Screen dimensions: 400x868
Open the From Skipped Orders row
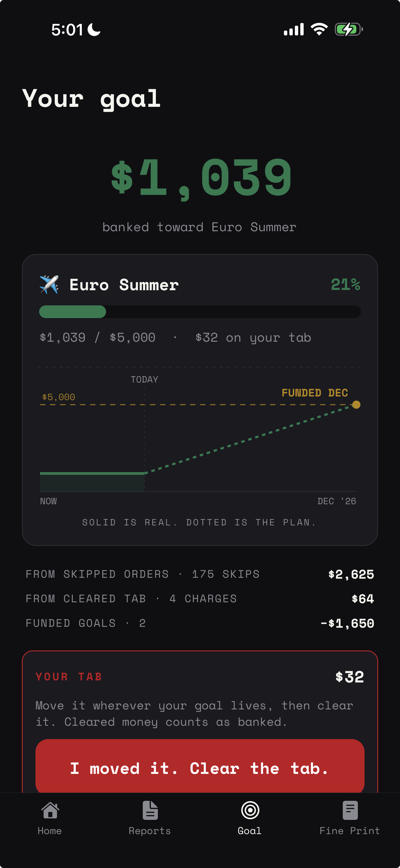[x=200, y=574]
